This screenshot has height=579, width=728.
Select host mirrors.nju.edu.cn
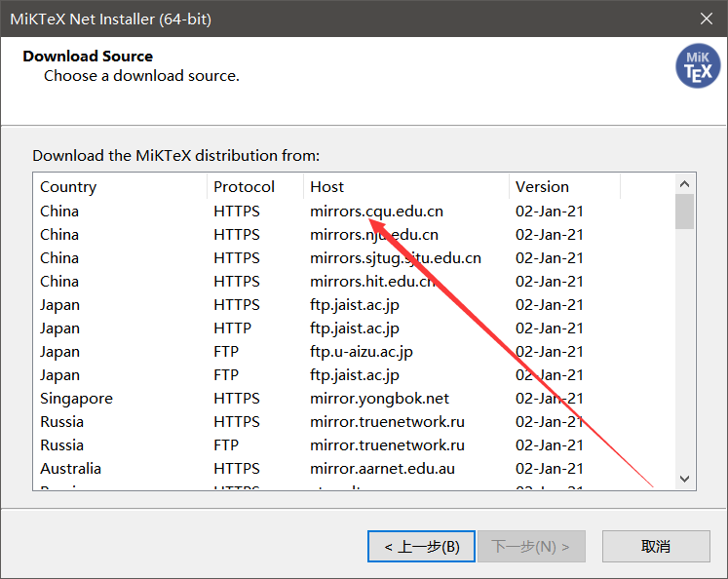[374, 235]
